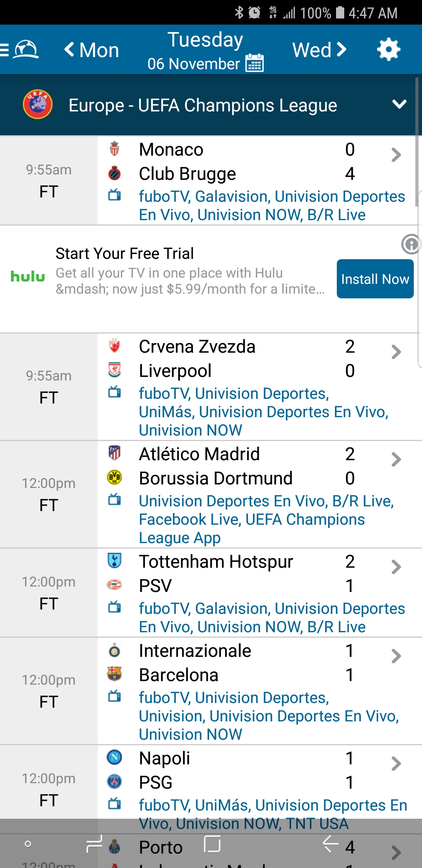Open the settings gear icon

point(388,50)
